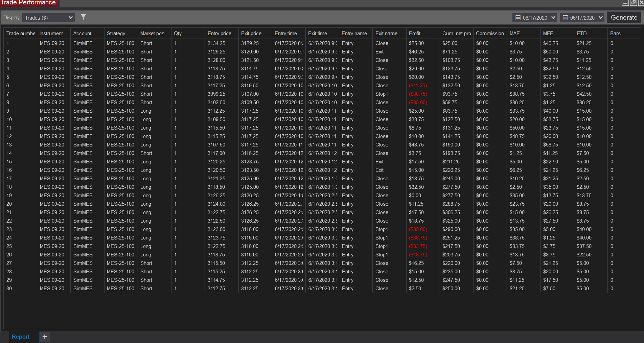The width and height of the screenshot is (644, 343).
Task: Open the end date calendar icon
Action: pyautogui.click(x=565, y=18)
